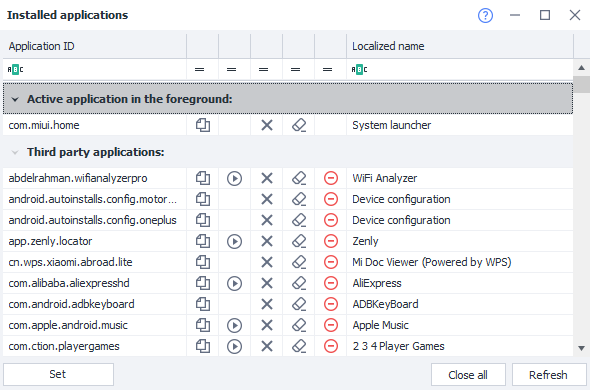Uninstall the Zenly app

point(331,241)
